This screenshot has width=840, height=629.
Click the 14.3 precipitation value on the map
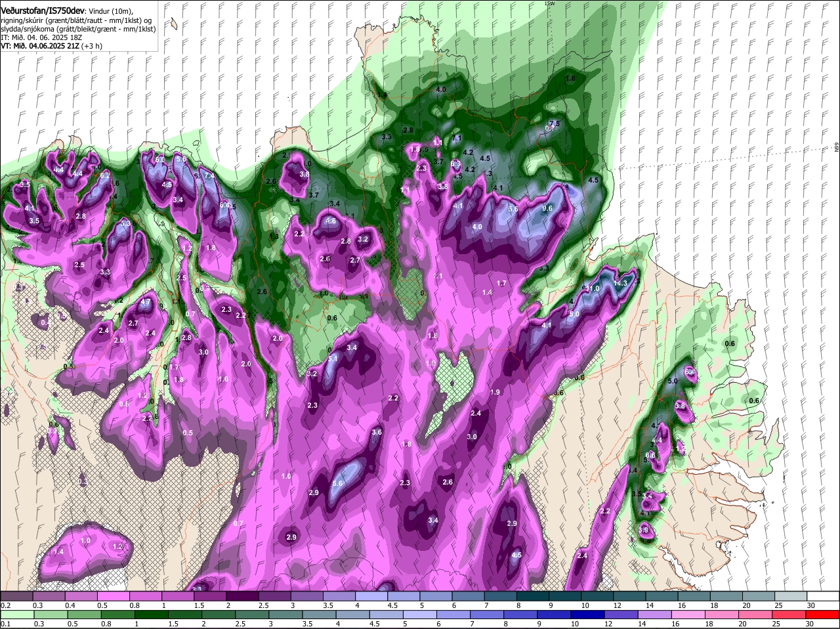click(621, 282)
